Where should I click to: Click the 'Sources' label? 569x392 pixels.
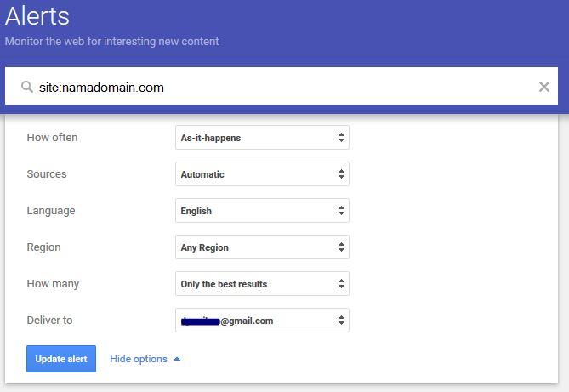coord(47,174)
